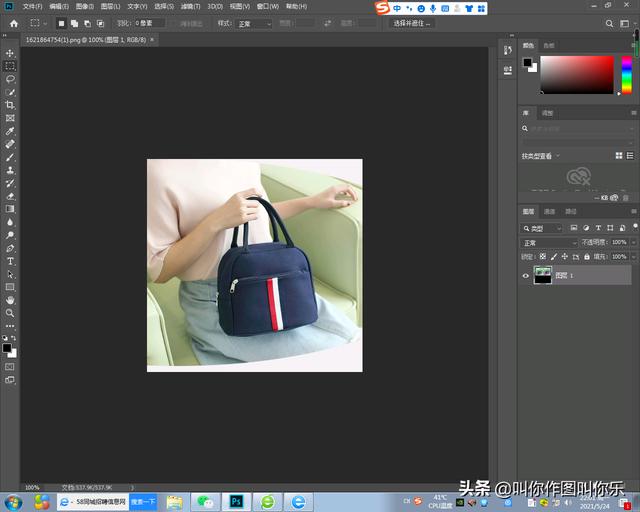640x512 pixels.
Task: Switch to the 通道 channels tab
Action: [x=549, y=212]
